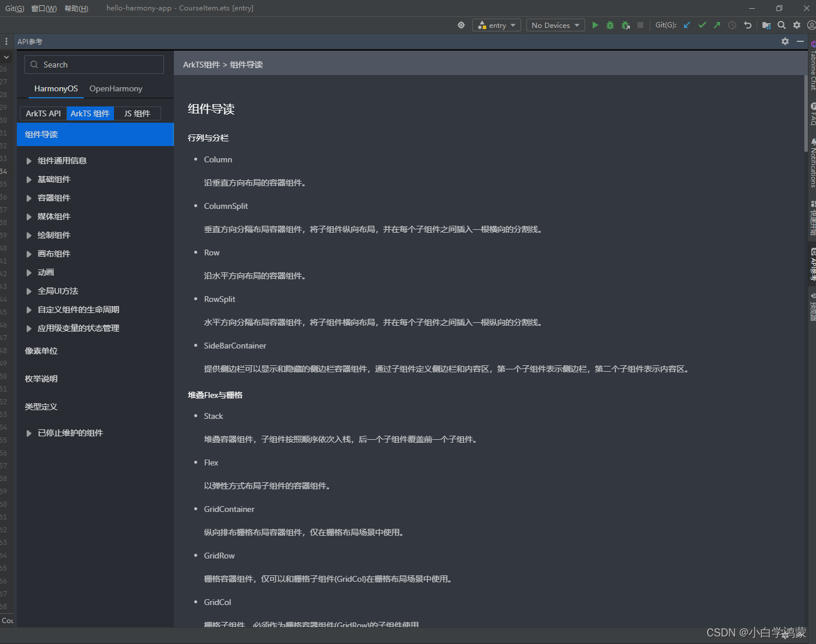Open the 帮助(H) menu
The height and width of the screenshot is (644, 816).
[x=76, y=8]
